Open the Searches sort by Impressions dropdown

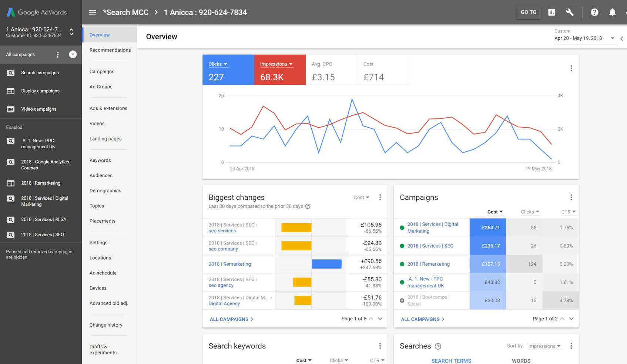(x=544, y=346)
